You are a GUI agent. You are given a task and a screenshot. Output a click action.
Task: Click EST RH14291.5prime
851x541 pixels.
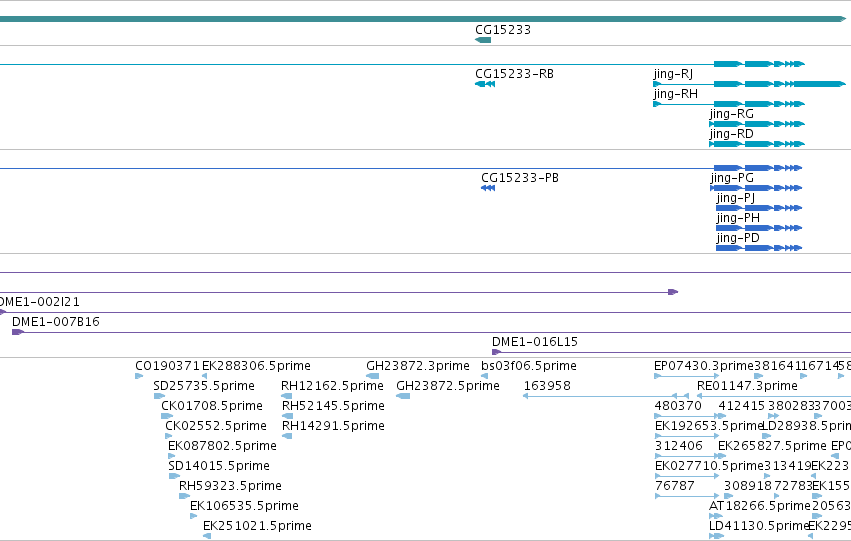(333, 426)
